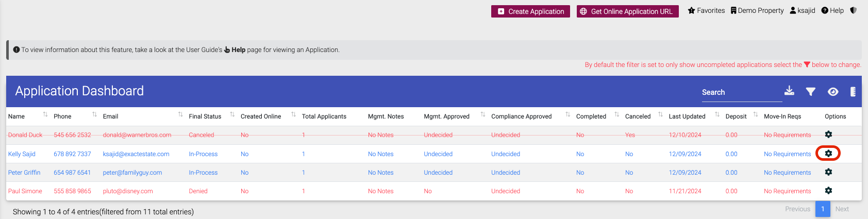Click the shield icon in top bar
This screenshot has width=868, height=219.
[x=854, y=10]
